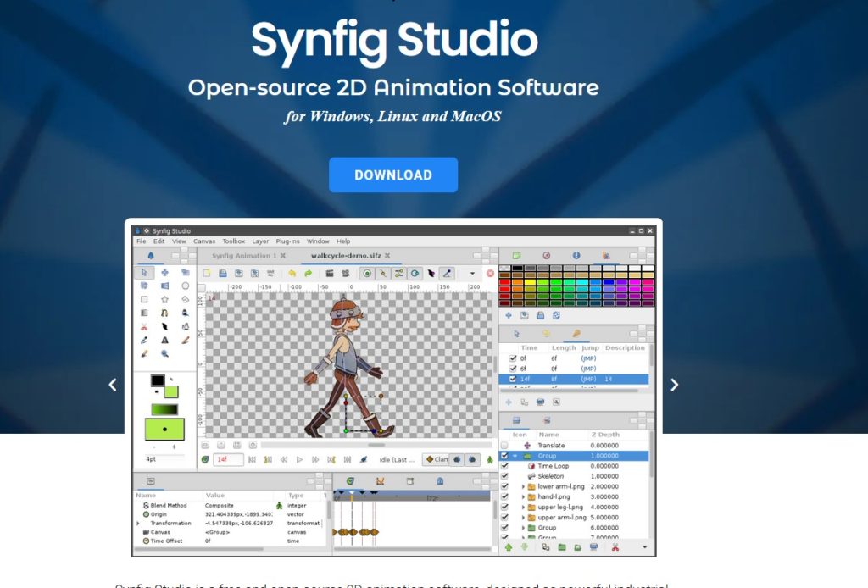Open the layers panel bottom dropdown arrow
The image size is (868, 588).
pos(644,547)
